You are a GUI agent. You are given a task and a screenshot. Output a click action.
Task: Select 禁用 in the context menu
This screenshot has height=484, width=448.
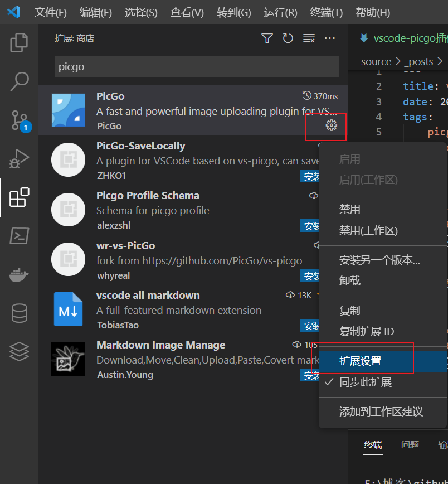[383, 210]
